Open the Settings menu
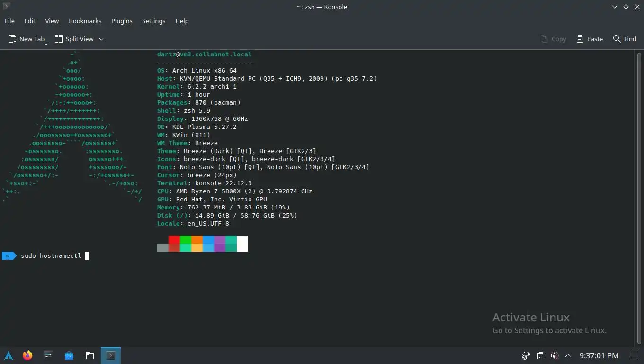 click(154, 21)
